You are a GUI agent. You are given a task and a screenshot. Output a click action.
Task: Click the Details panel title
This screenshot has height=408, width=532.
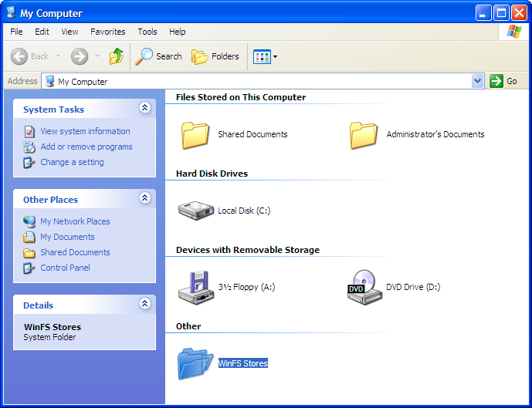39,305
